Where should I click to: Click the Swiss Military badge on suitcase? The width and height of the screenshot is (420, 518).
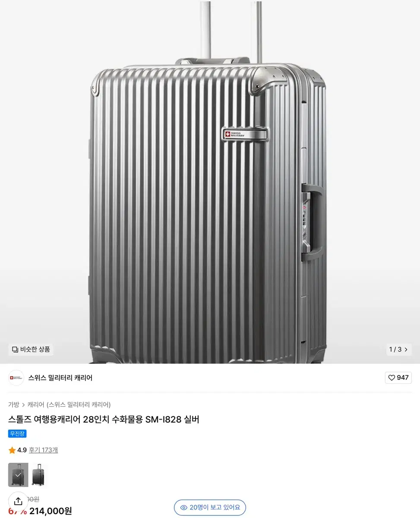point(244,134)
